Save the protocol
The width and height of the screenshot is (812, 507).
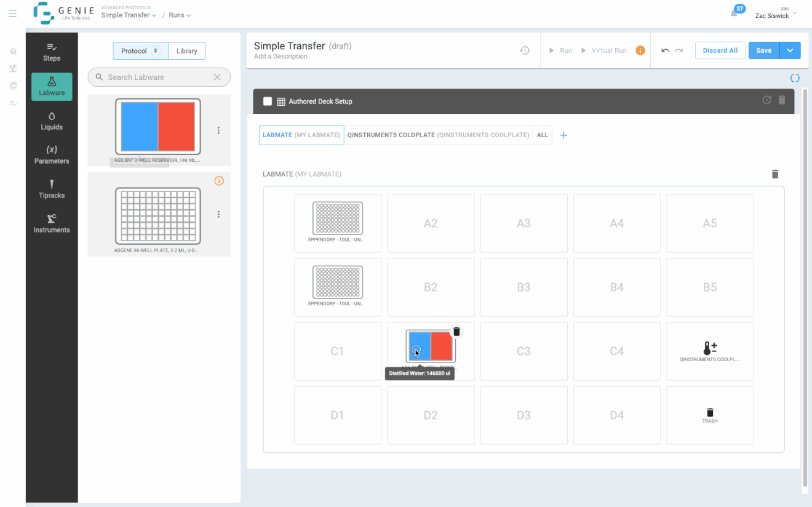[x=764, y=50]
